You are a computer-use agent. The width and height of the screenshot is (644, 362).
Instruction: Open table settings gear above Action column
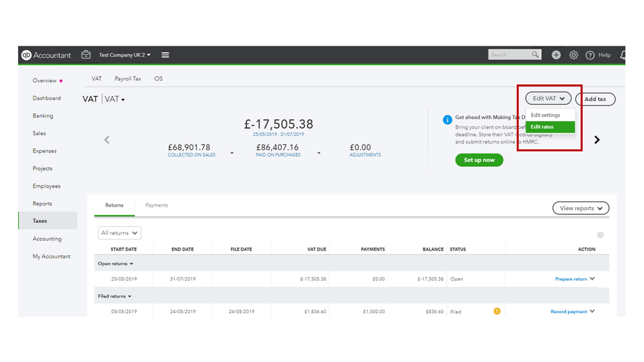600,235
